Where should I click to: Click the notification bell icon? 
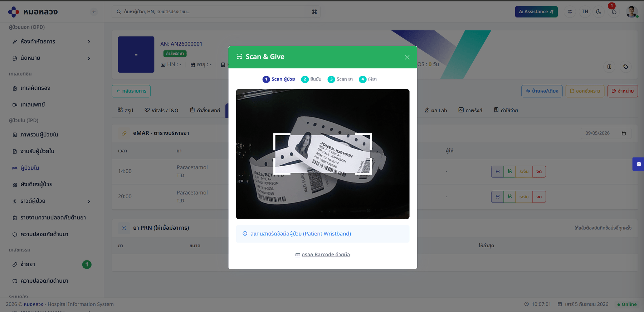614,12
